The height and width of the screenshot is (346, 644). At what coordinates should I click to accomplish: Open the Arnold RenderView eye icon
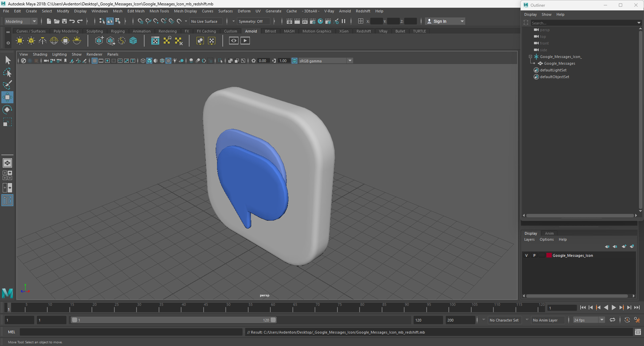(x=234, y=41)
